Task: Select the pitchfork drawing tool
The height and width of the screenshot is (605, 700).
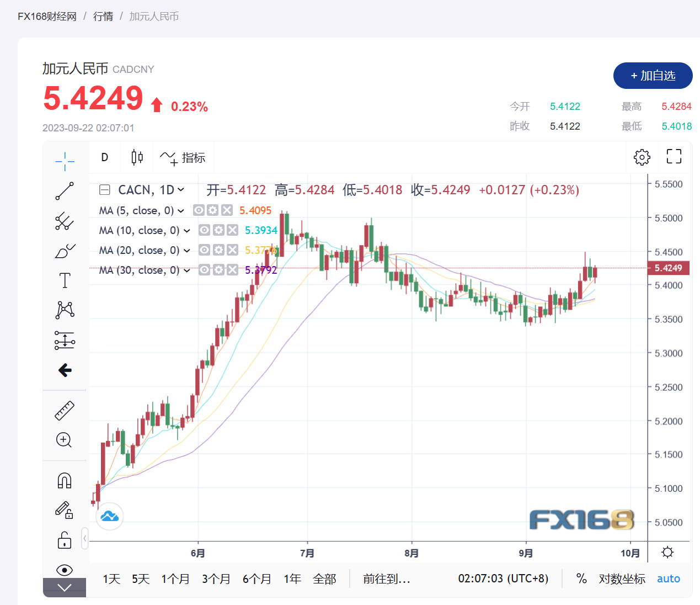Action: [x=65, y=221]
